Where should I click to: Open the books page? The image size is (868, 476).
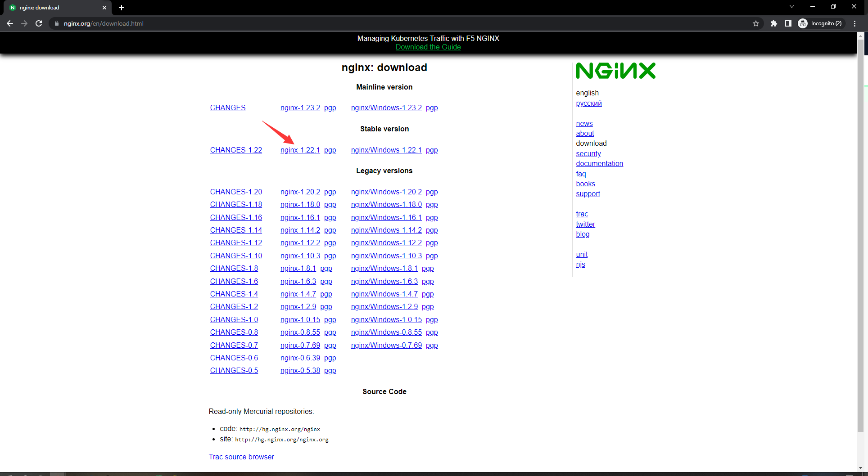tap(585, 184)
